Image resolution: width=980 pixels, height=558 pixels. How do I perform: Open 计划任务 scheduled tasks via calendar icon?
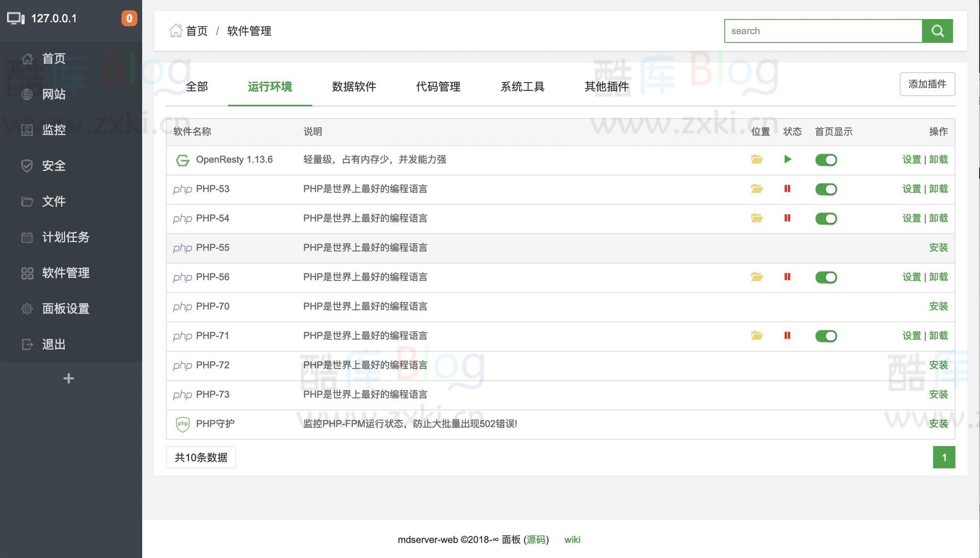click(x=27, y=237)
